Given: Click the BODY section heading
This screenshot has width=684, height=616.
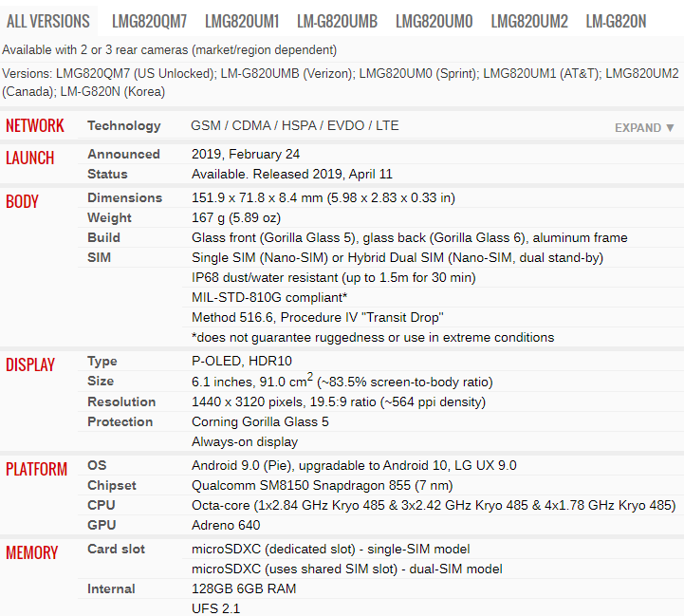Looking at the screenshot, I should 22,202.
